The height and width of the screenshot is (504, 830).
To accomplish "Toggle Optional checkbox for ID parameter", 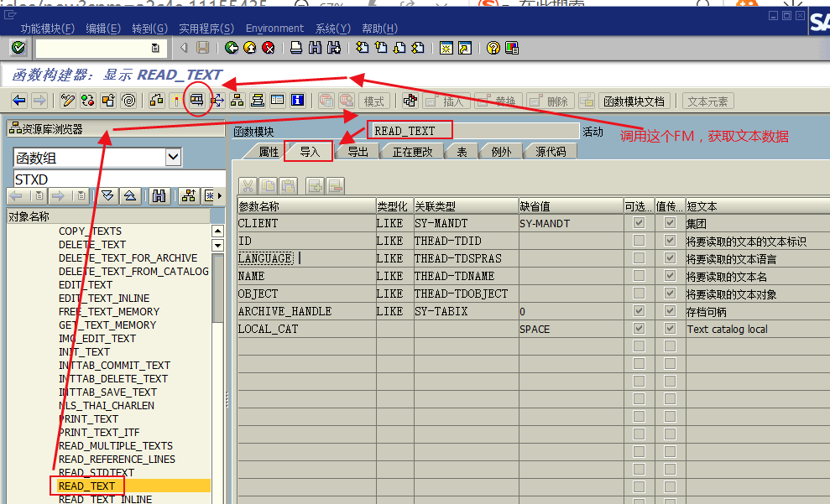I will click(639, 241).
